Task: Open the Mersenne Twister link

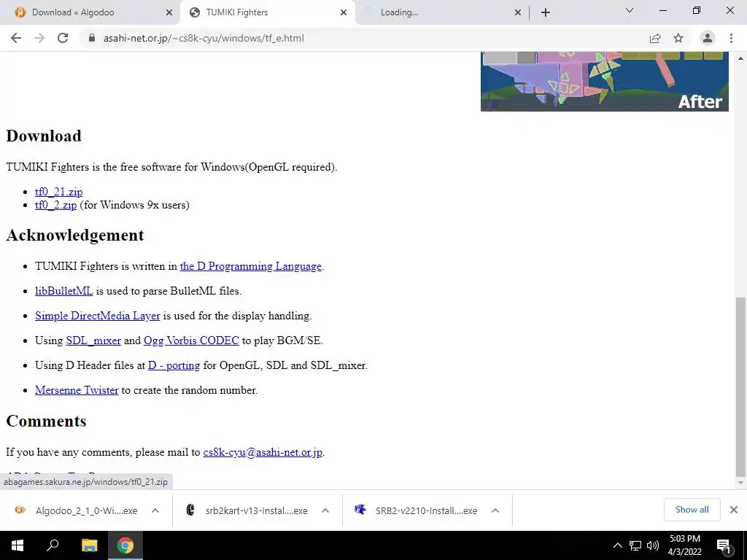Action: pyautogui.click(x=77, y=390)
